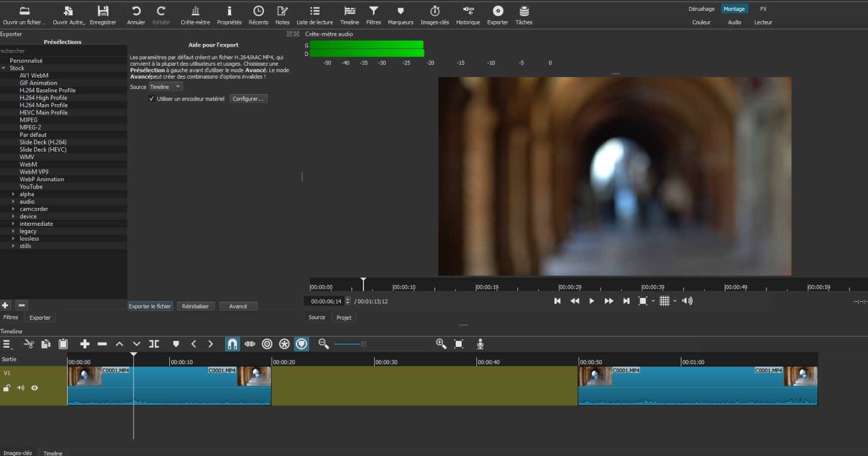Click the Exporter le fichier button

coord(150,306)
